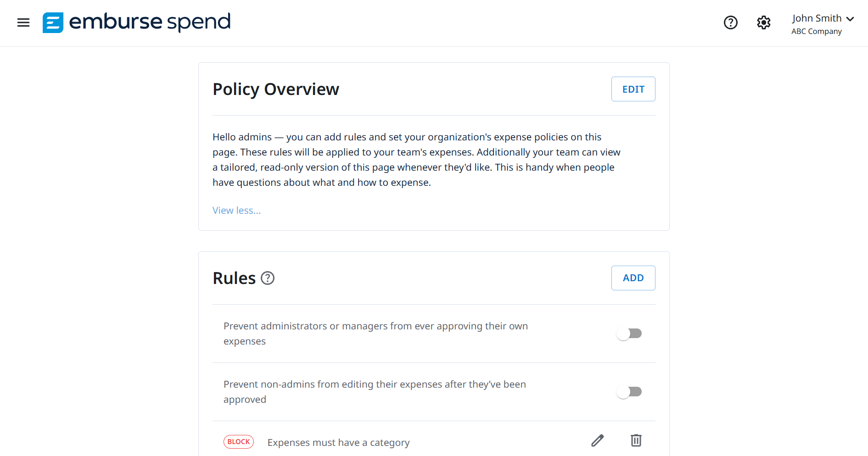Open the help question mark in header

click(x=730, y=22)
